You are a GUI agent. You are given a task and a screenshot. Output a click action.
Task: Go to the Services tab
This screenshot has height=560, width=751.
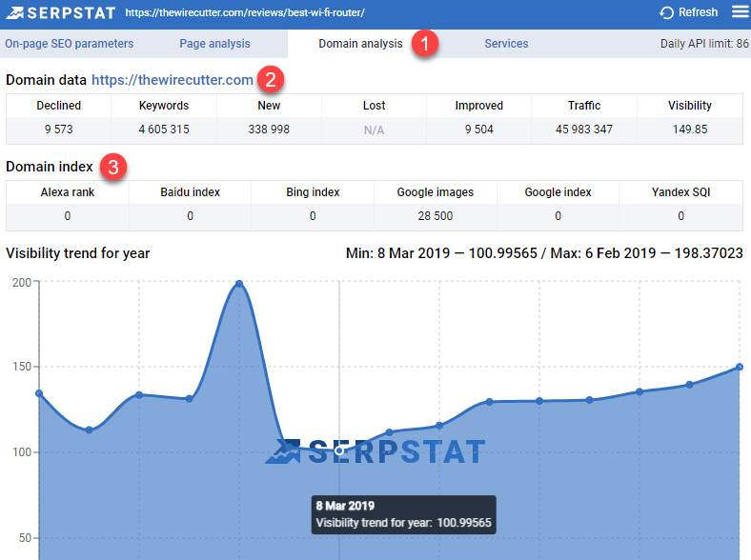tap(506, 44)
